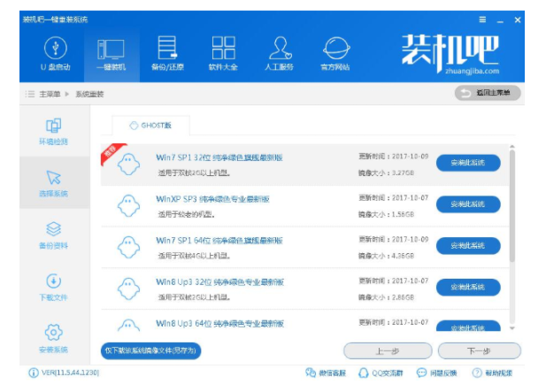Click the list scrollbar up arrow
546x392 pixels.
[511, 147]
